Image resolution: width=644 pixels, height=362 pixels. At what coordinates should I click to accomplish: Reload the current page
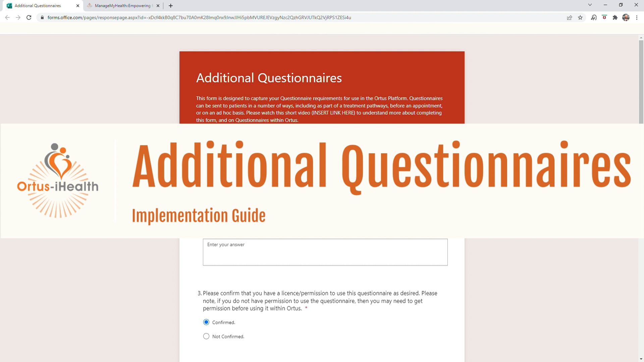coord(29,17)
